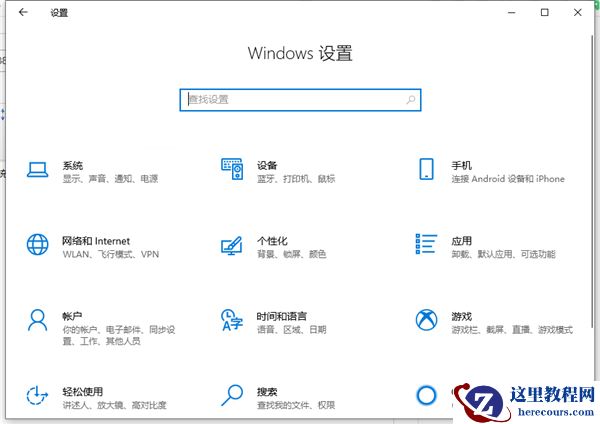Select the 设备 category title
Screen dimensions: 600x424
click(267, 165)
